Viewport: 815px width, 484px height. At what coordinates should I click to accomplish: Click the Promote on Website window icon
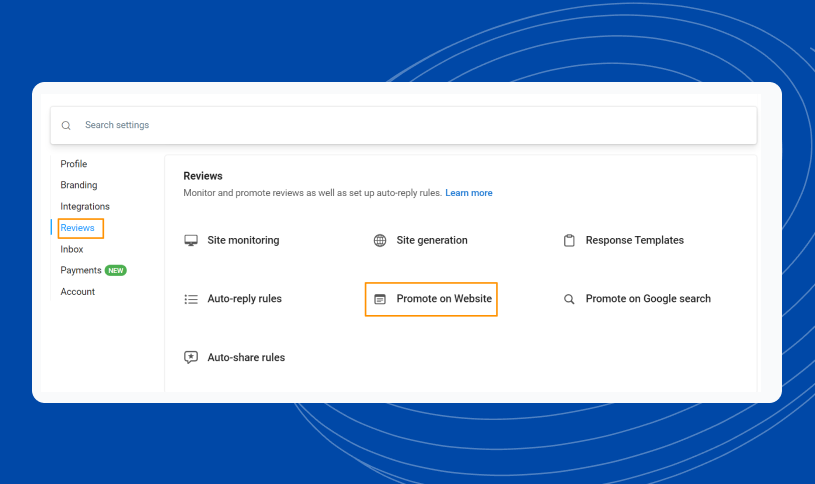380,299
